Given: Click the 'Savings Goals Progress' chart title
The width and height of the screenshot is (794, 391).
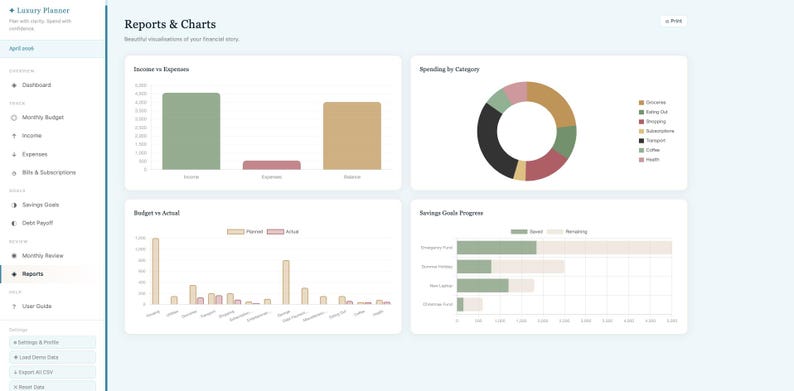Looking at the screenshot, I should click(x=451, y=213).
